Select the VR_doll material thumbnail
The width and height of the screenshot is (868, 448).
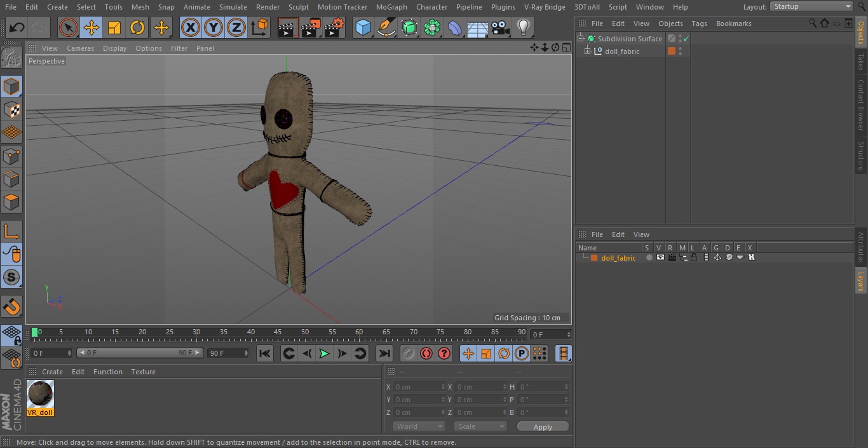click(41, 394)
